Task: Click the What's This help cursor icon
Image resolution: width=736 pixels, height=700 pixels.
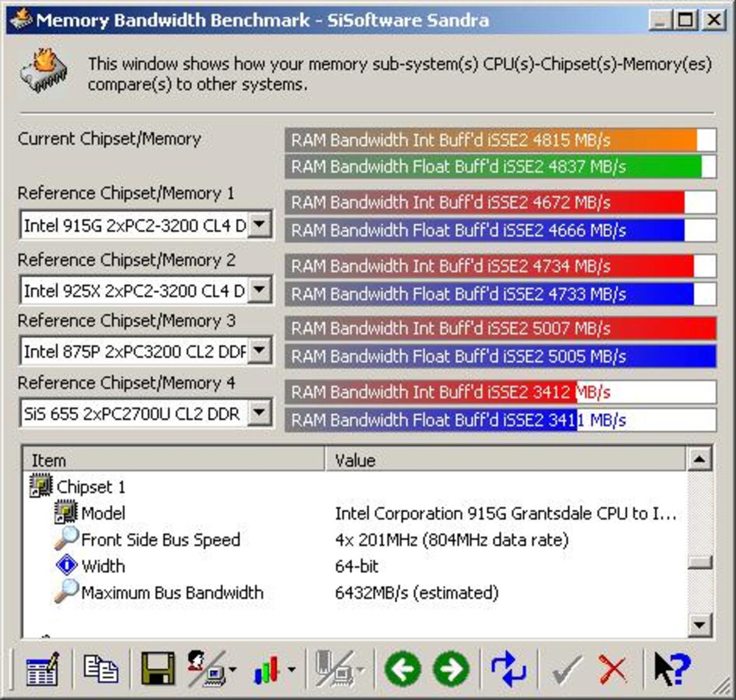Action: 672,669
